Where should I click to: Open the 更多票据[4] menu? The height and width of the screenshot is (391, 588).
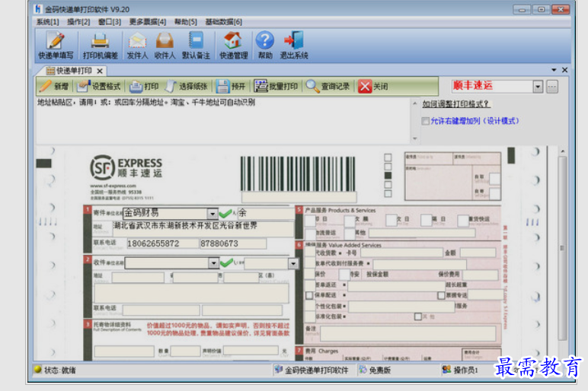148,22
